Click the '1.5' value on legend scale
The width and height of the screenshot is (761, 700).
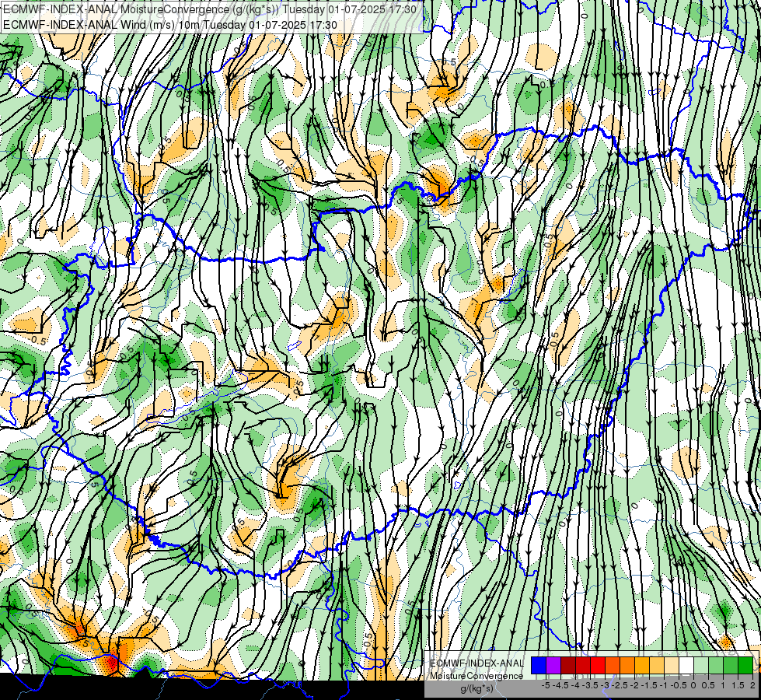pyautogui.click(x=738, y=685)
